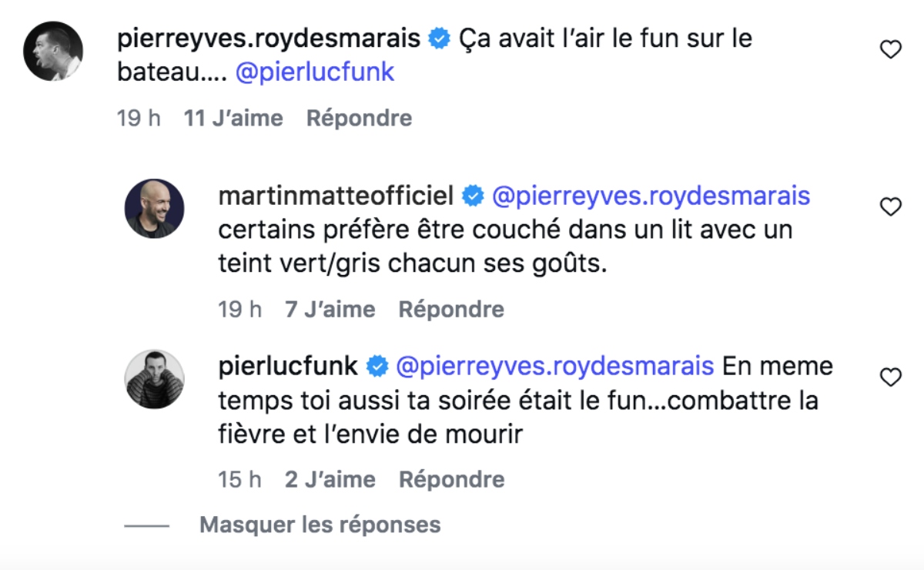Like pierlucfunk's reply with heart icon
The image size is (924, 570).
(x=890, y=377)
